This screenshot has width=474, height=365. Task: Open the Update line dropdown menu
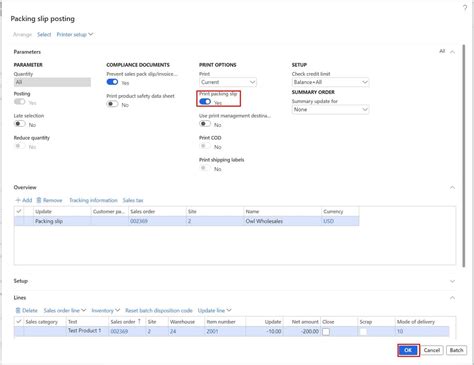(x=214, y=310)
